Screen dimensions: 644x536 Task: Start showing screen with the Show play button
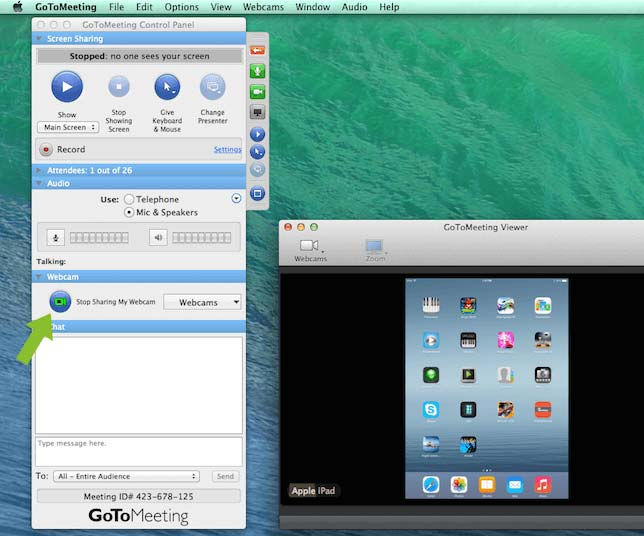click(67, 87)
